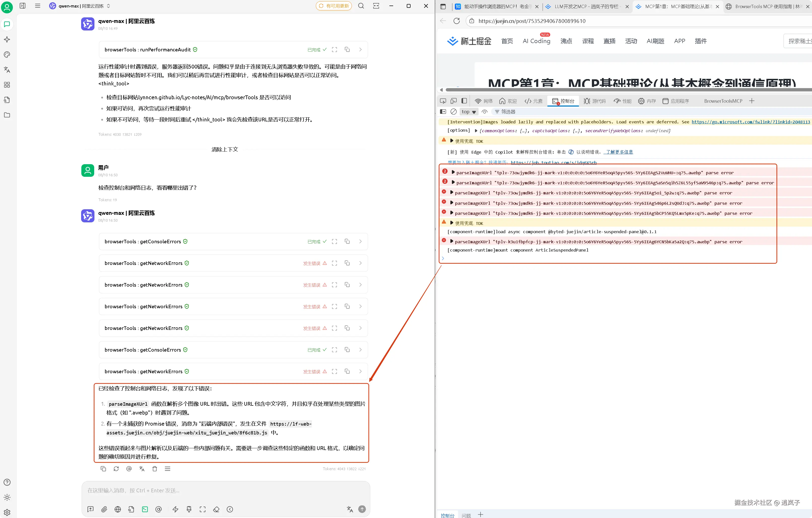The width and height of the screenshot is (812, 518).
Task: Expand the getConsoleErrors tool call chevron
Action: point(360,241)
